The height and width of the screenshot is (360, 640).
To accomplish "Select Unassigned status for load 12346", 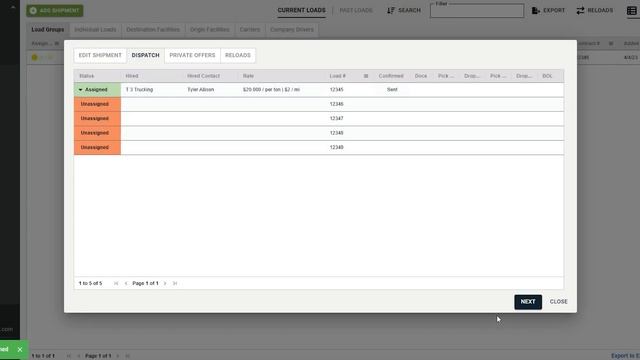I will pos(98,104).
